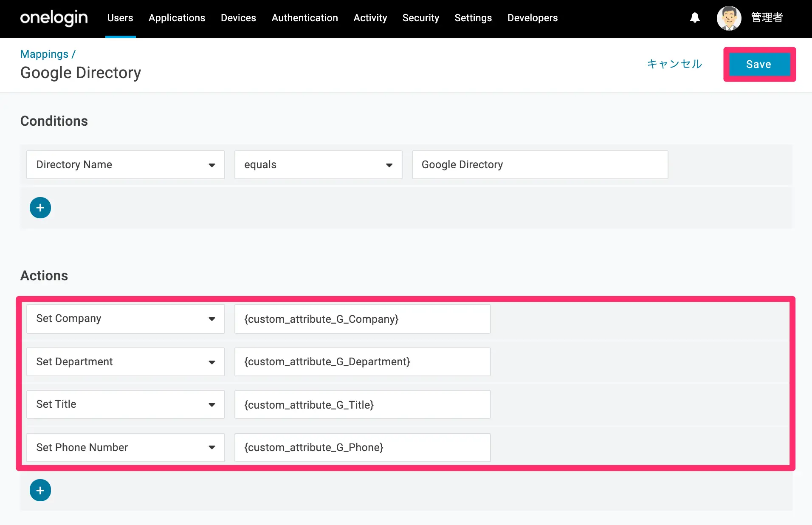Viewport: 812px width, 525px height.
Task: Open the Security menu
Action: point(420,18)
